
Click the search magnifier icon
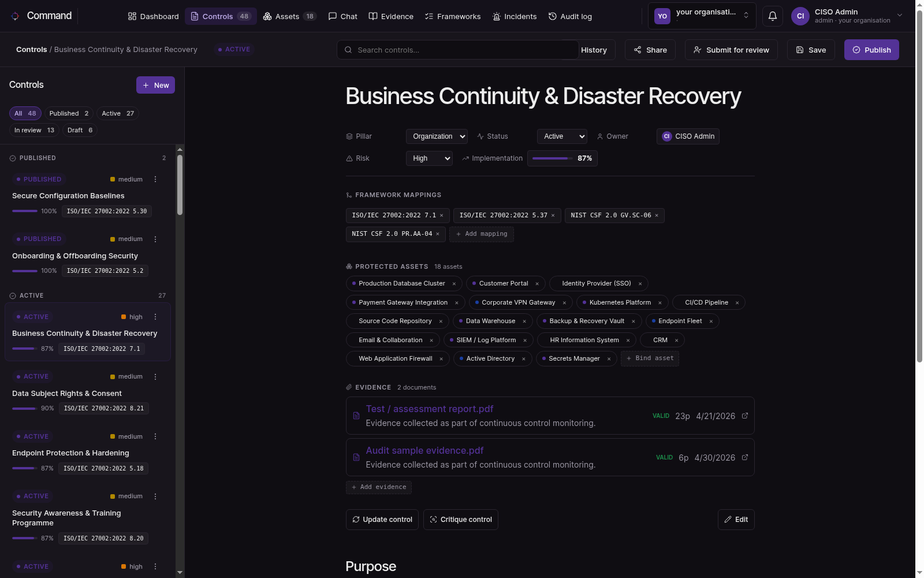[x=348, y=50]
